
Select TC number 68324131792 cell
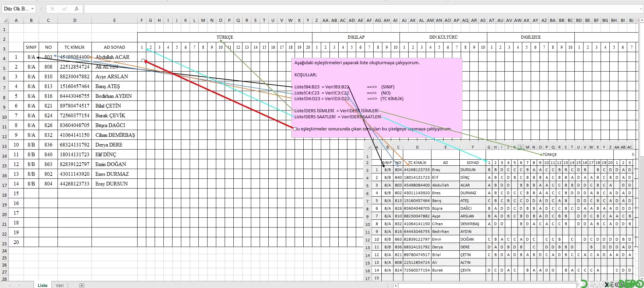(75, 145)
